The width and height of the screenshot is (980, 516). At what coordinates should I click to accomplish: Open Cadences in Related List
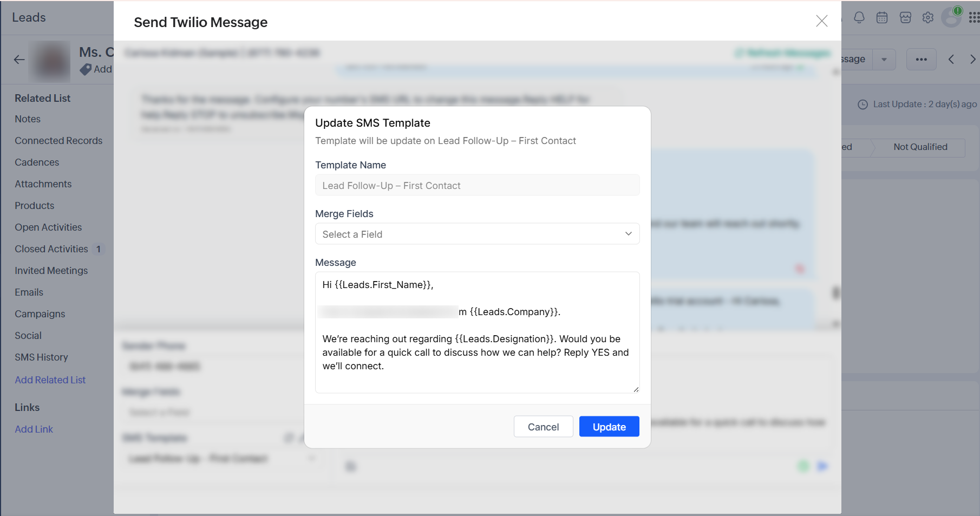37,162
